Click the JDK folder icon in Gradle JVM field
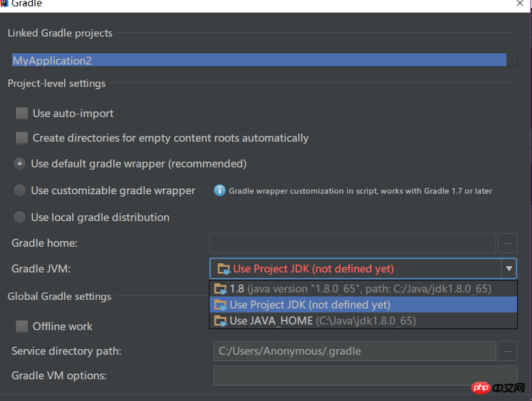This screenshot has height=401, width=532. 223,269
